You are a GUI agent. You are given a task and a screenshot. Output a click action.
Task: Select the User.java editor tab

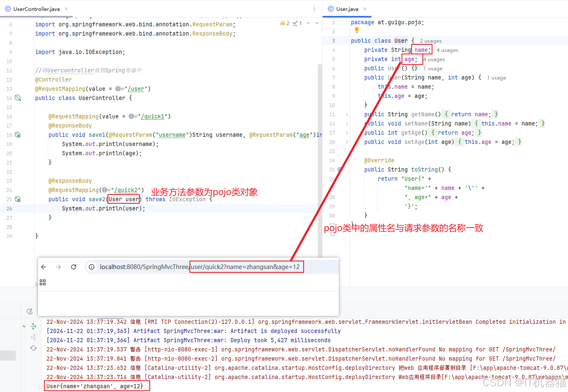pos(347,9)
